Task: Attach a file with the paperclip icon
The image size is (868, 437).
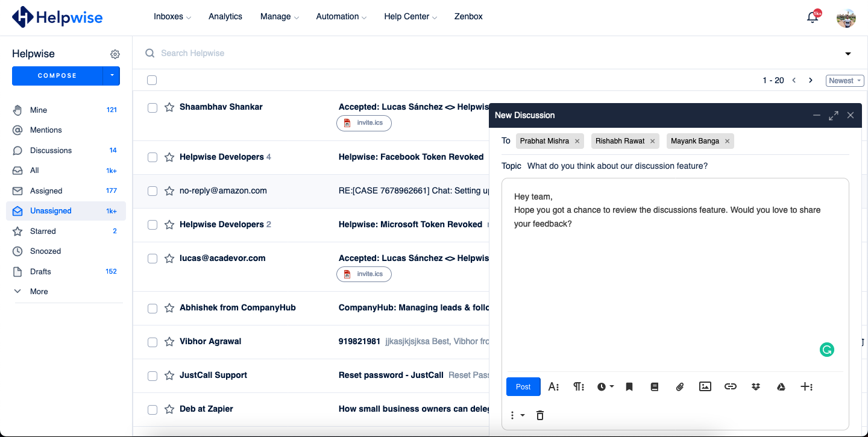Action: click(680, 386)
